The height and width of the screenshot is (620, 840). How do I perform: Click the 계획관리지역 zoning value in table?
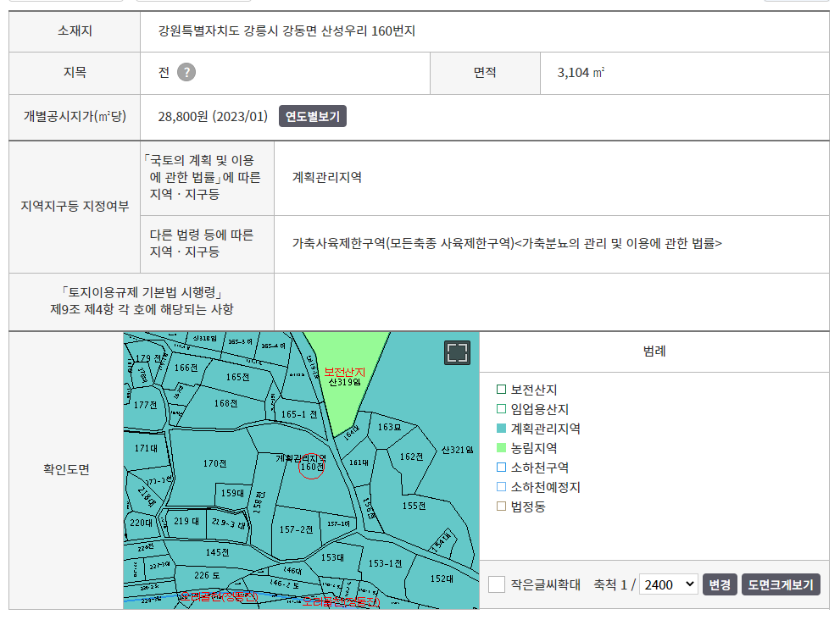click(327, 177)
